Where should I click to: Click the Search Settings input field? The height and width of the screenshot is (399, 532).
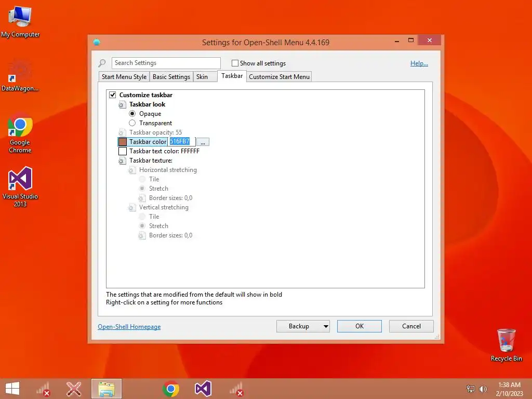166,63
